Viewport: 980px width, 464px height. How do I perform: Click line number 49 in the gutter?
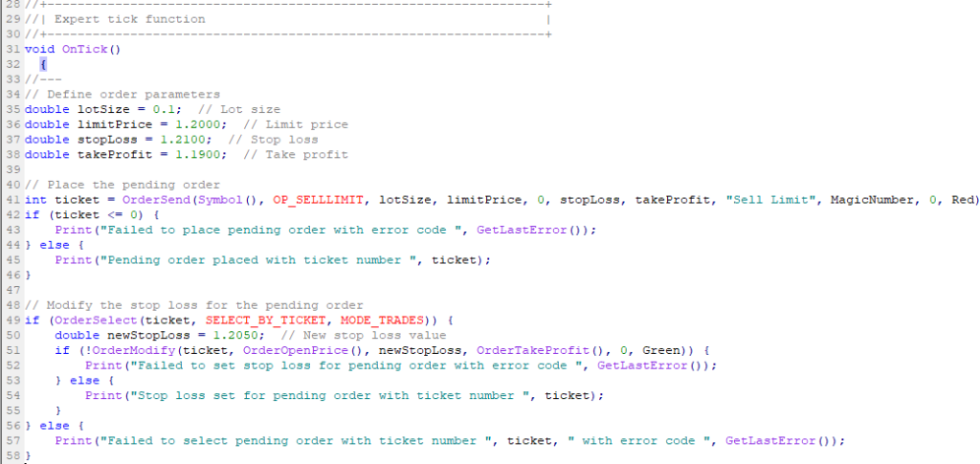click(13, 320)
